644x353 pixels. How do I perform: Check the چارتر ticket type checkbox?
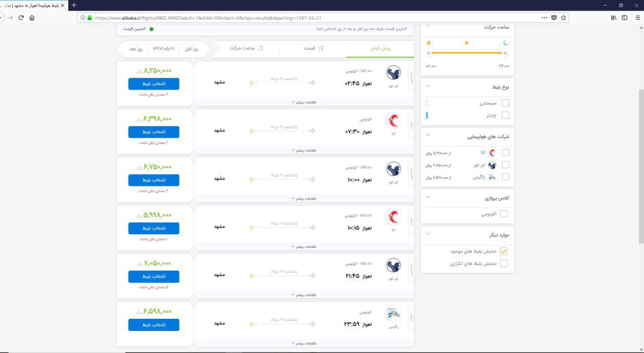coord(505,115)
